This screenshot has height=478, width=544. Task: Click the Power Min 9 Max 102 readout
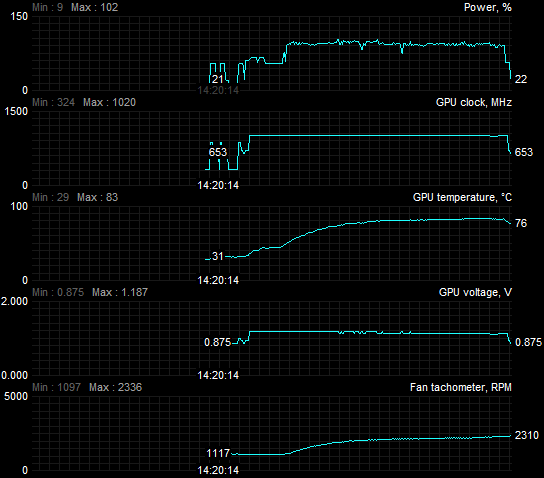[75, 7]
